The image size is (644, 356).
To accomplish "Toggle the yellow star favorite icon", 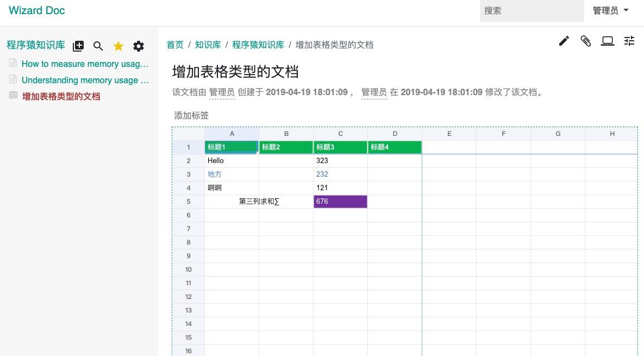I will pos(118,46).
